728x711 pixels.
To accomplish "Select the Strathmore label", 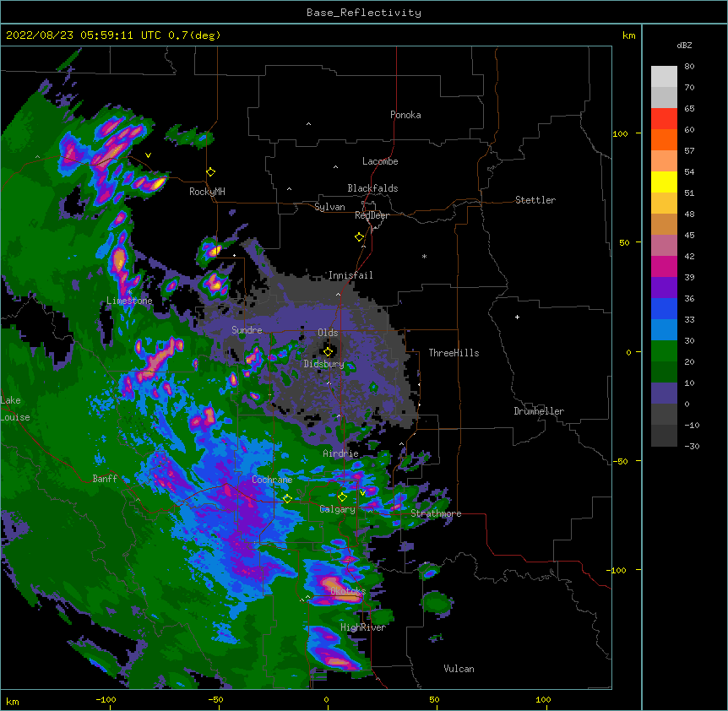I will pos(436,513).
